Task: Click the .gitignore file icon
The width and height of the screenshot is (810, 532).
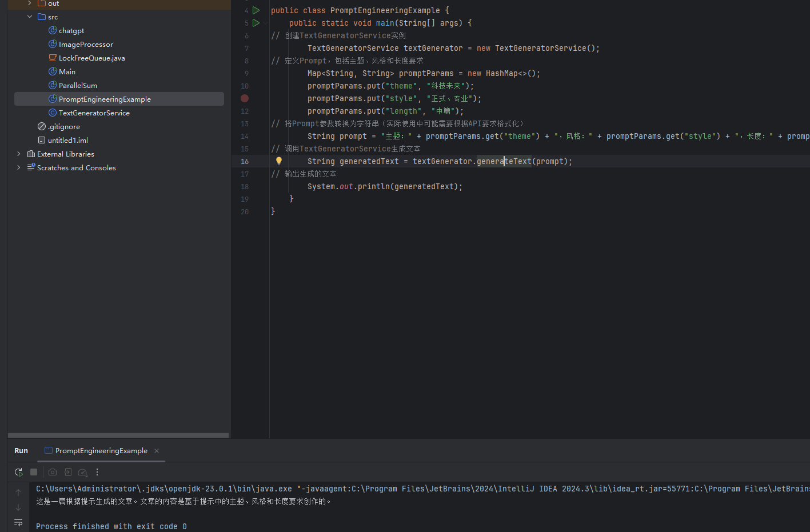Action: 42,126
